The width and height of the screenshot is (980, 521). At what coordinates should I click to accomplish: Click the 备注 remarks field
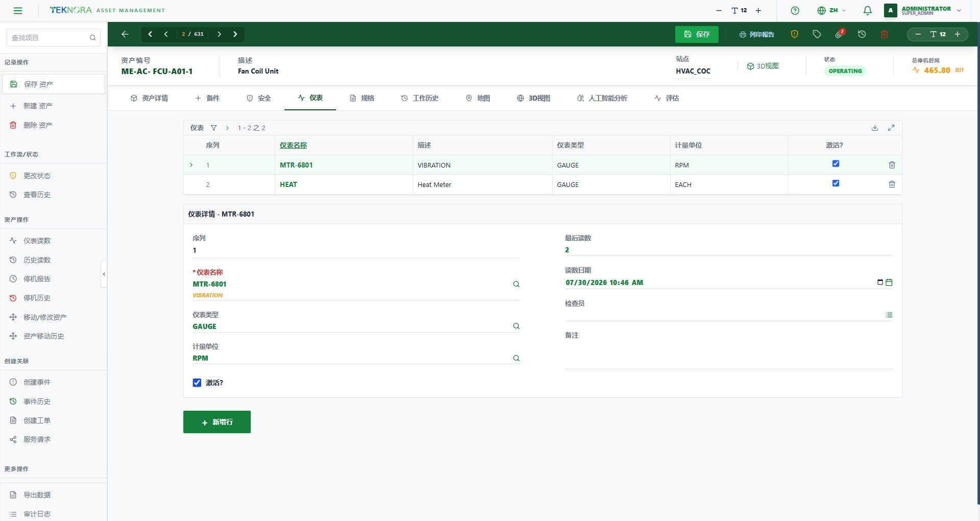tap(729, 355)
